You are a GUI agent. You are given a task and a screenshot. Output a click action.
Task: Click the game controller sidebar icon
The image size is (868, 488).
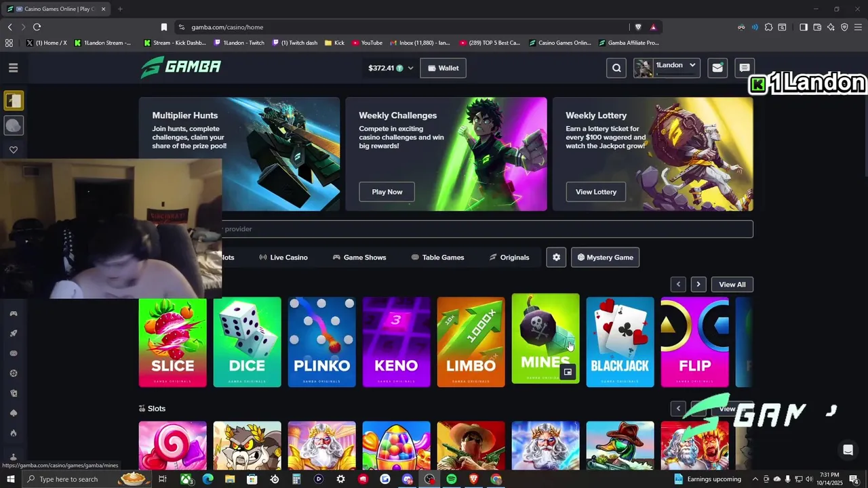[x=14, y=314]
